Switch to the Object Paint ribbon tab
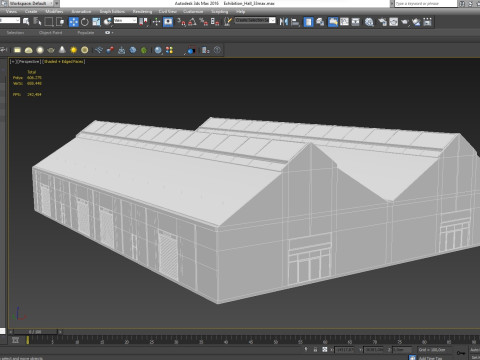This screenshot has height=360, width=480. coord(50,33)
